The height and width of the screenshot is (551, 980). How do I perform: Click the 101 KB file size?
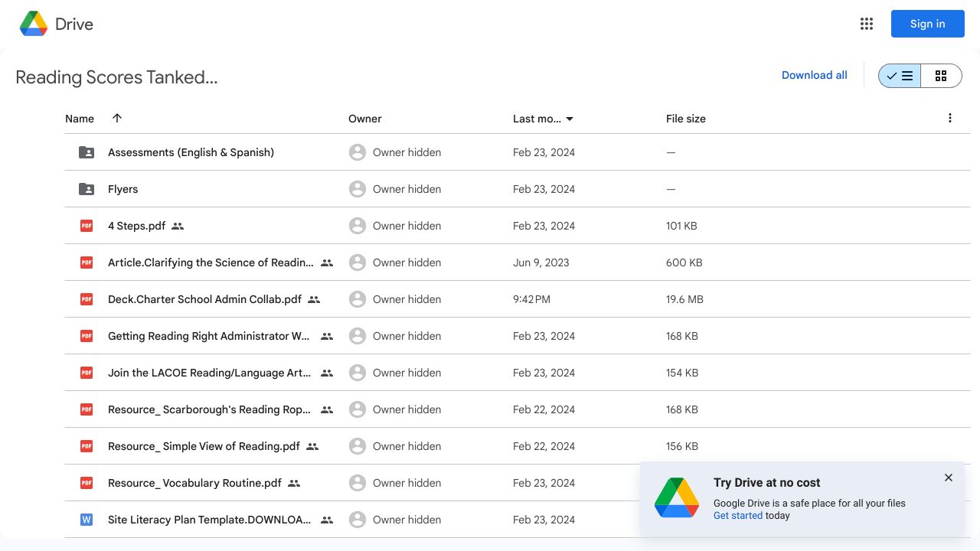point(681,226)
